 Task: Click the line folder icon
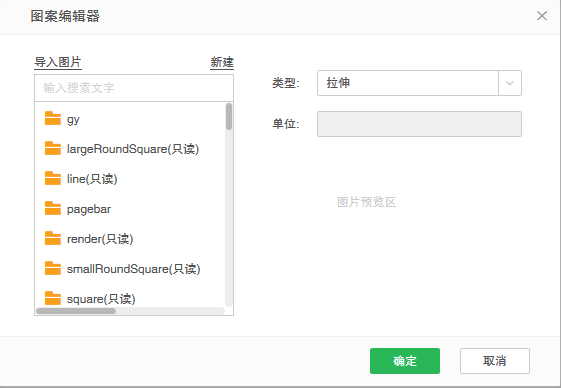pyautogui.click(x=53, y=178)
